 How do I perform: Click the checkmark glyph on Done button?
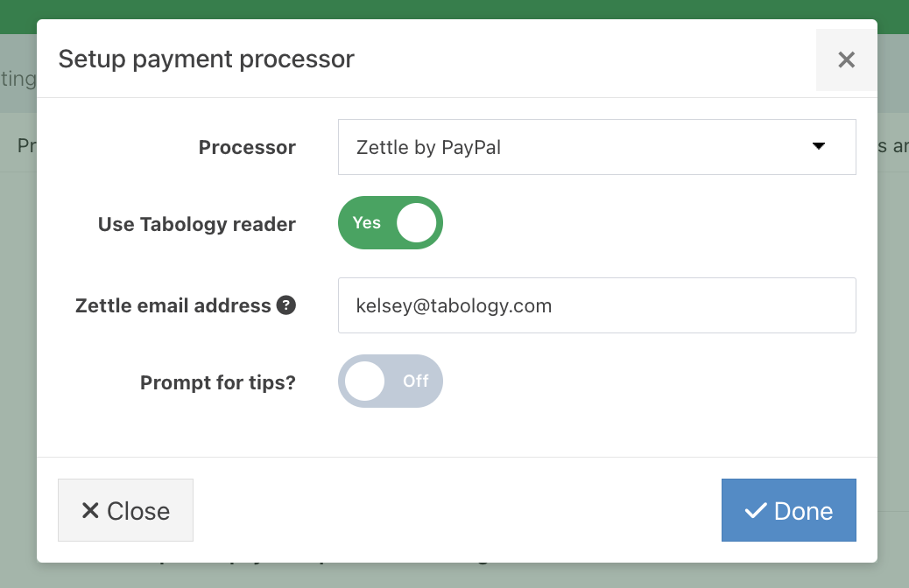(756, 510)
